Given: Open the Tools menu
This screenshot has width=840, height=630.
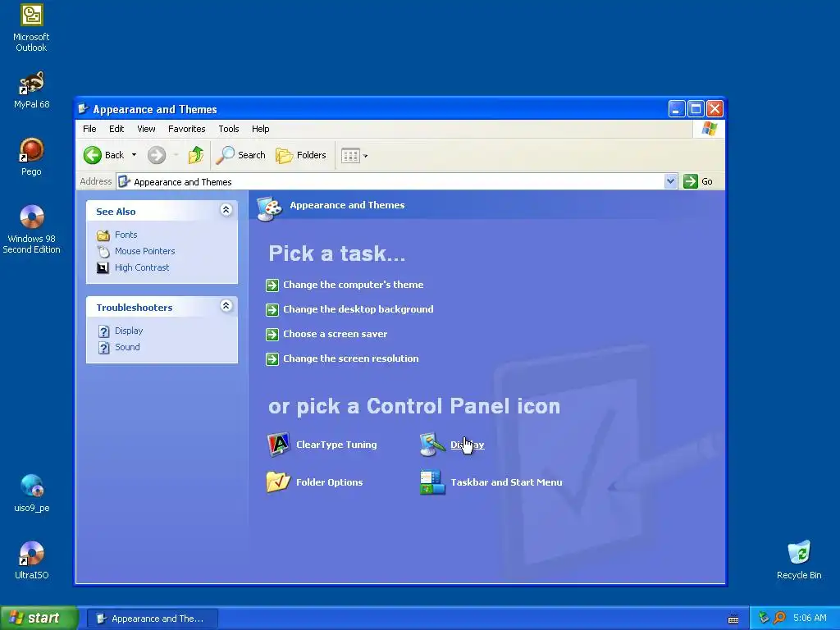Looking at the screenshot, I should 228,129.
